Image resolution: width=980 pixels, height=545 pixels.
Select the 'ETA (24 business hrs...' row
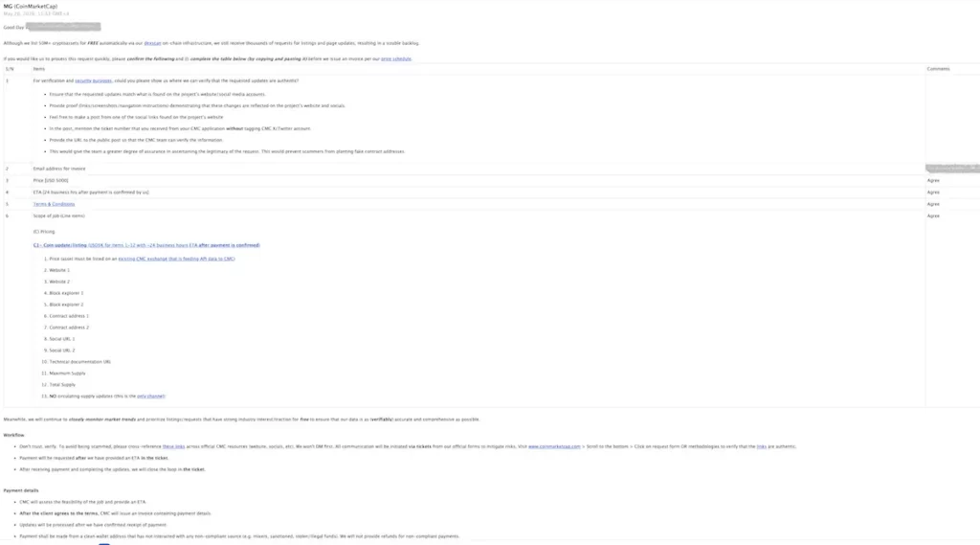[91, 193]
